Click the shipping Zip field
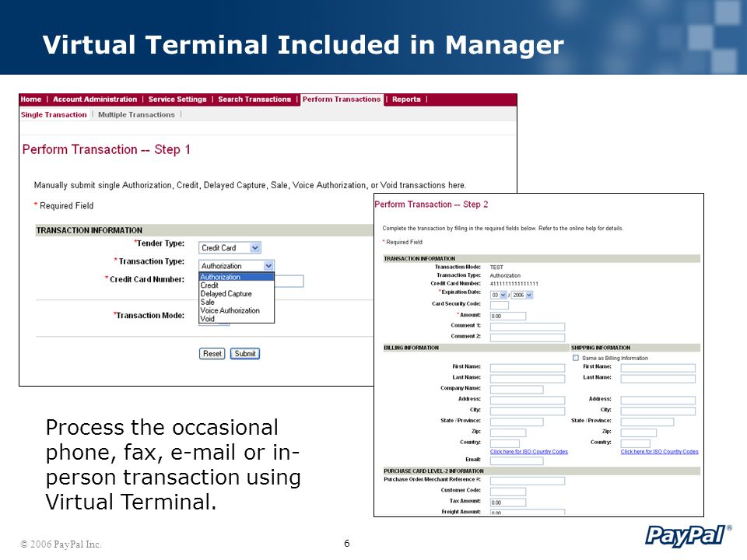The height and width of the screenshot is (560, 747). pyautogui.click(x=638, y=432)
